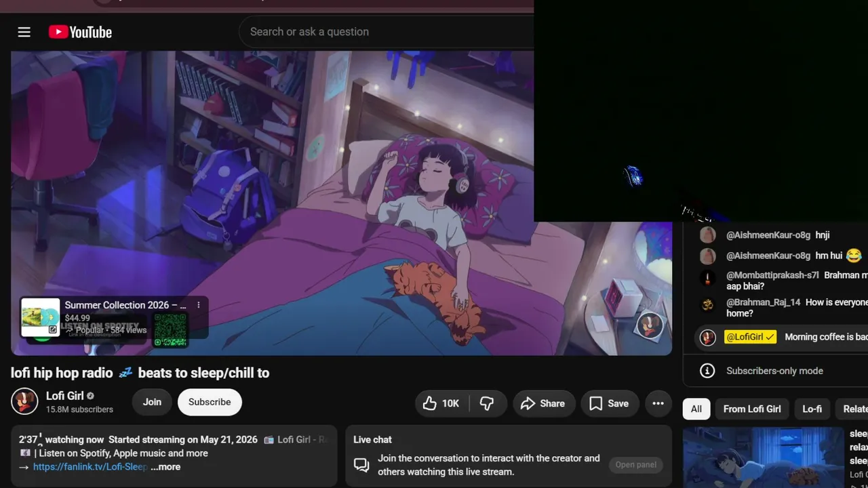Open the Summer Collection 2026 product thumbnail
This screenshot has height=488, width=868.
coord(41,317)
